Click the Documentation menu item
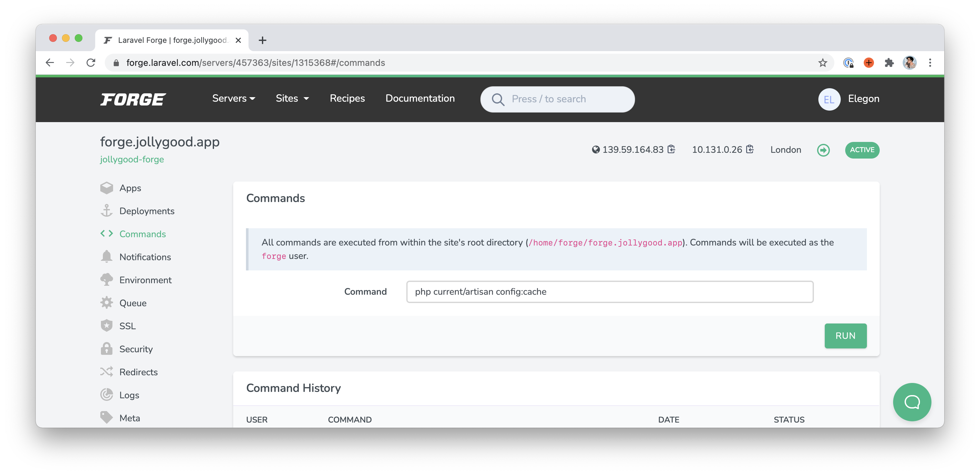This screenshot has height=475, width=980. pos(419,98)
